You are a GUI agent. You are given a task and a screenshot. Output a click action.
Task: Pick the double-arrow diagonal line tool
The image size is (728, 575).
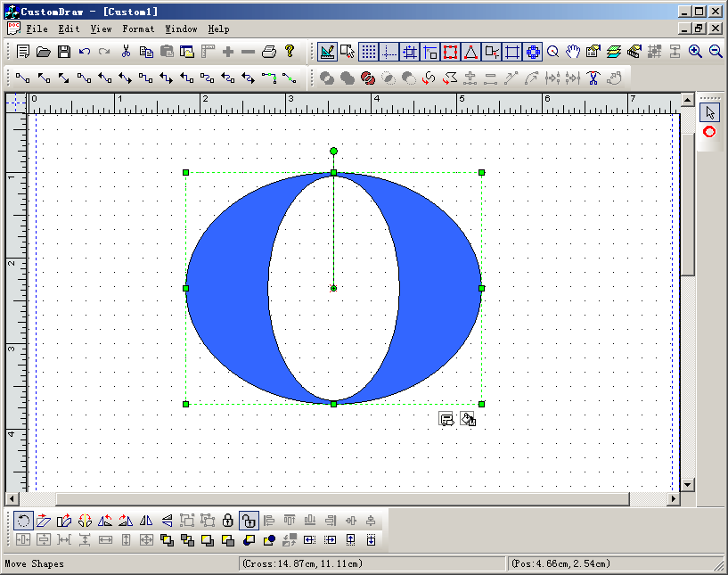click(x=64, y=78)
